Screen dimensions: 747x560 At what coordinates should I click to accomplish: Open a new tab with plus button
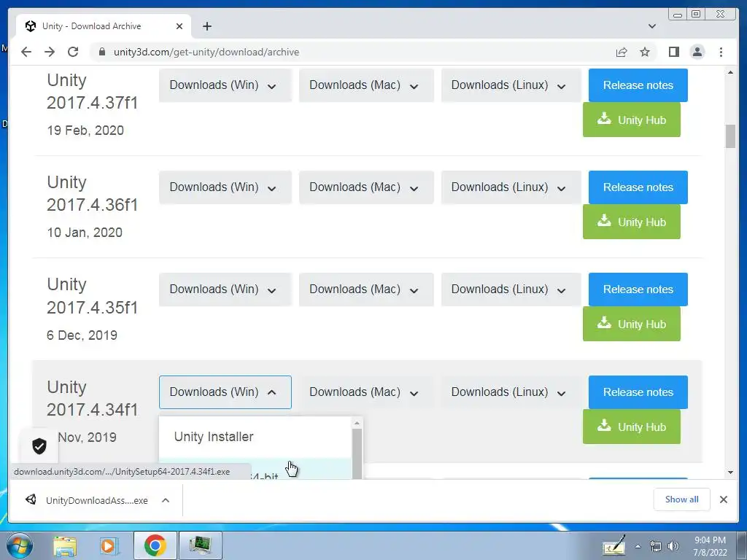point(206,26)
